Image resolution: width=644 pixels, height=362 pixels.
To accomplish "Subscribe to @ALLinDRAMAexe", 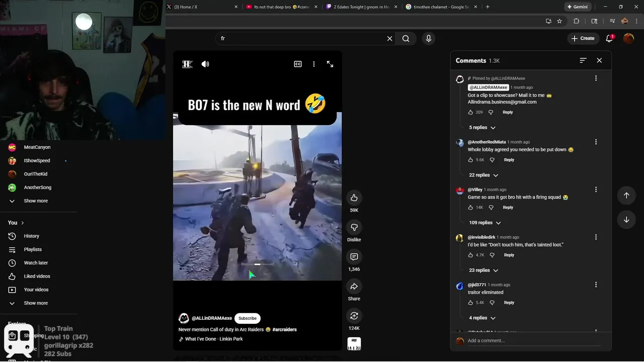I will 248,318.
